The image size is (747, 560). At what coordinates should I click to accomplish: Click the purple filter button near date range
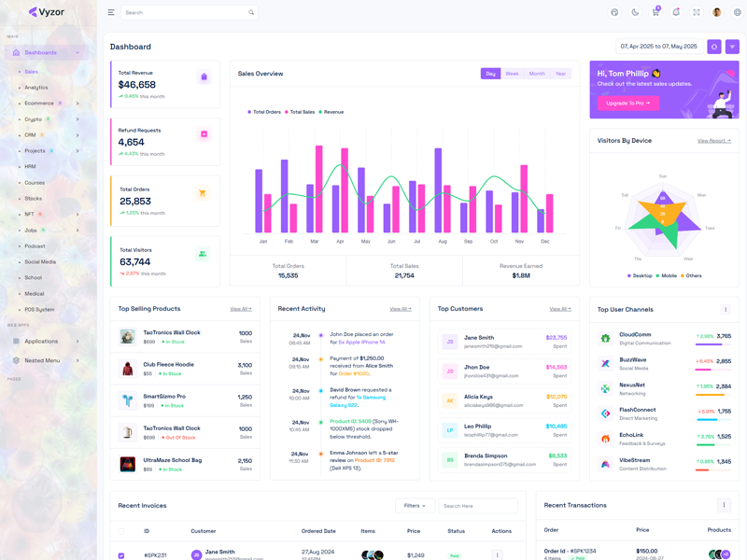[732, 47]
